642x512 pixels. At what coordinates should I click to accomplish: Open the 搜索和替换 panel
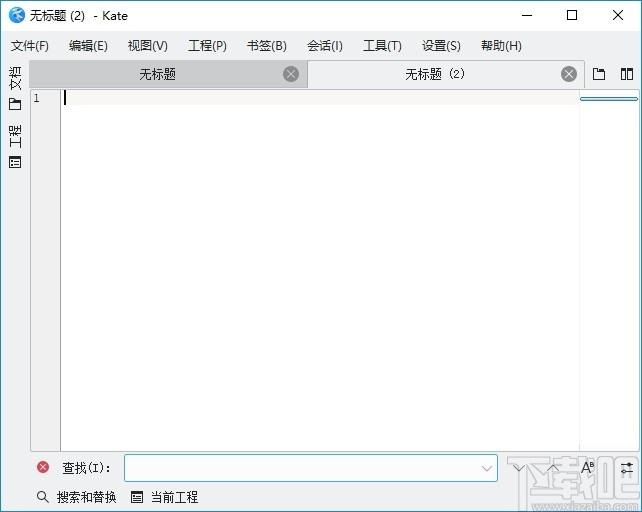click(x=76, y=497)
